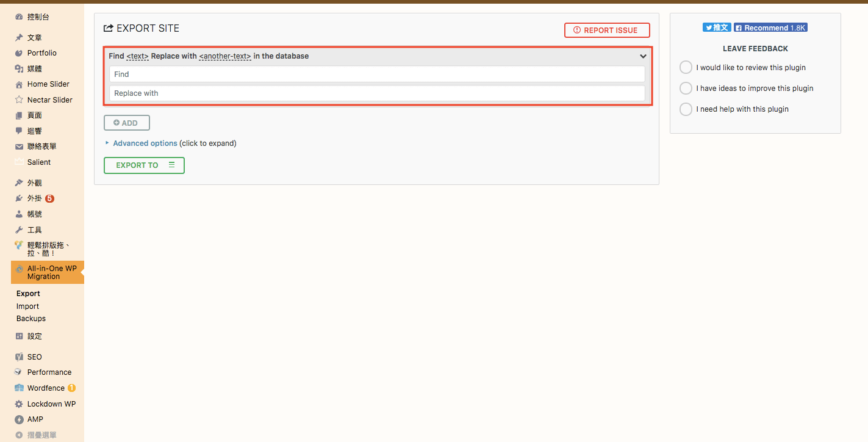Click the plugins update badge showing 5
This screenshot has height=442, width=868.
[x=50, y=198]
